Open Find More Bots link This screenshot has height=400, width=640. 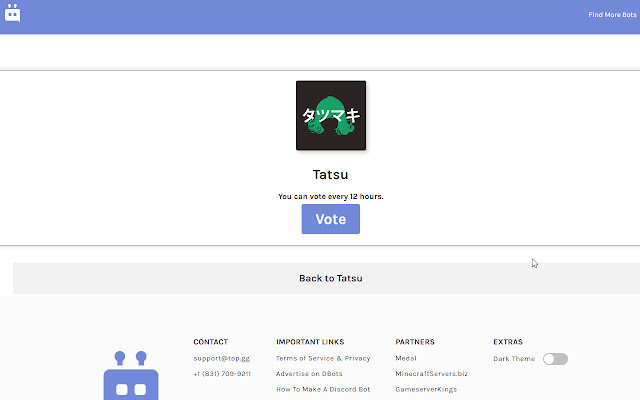pyautogui.click(x=612, y=15)
